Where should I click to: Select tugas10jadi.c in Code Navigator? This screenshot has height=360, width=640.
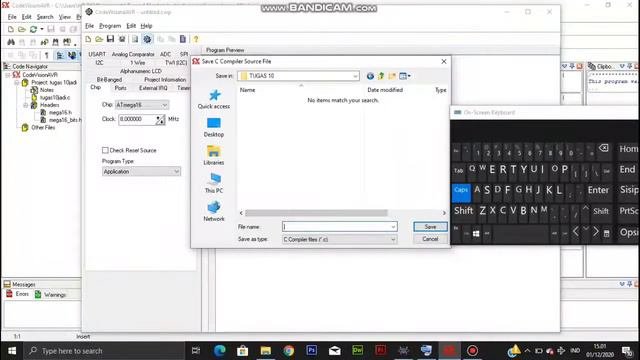coord(55,98)
